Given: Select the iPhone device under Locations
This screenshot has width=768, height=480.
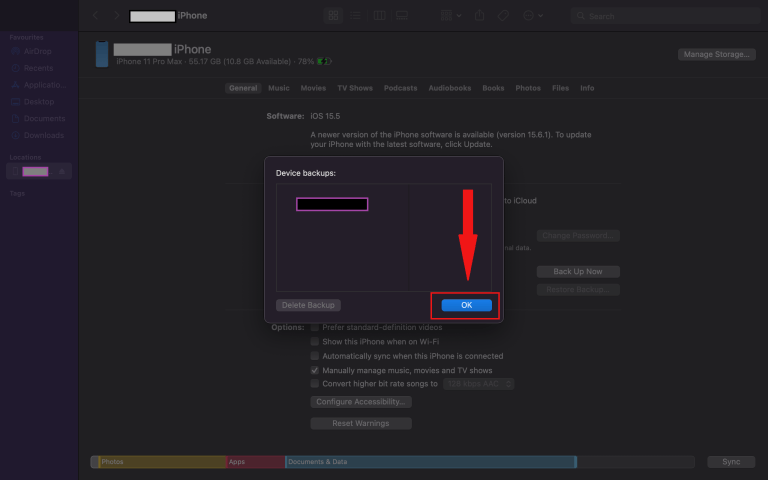Looking at the screenshot, I should pos(39,171).
